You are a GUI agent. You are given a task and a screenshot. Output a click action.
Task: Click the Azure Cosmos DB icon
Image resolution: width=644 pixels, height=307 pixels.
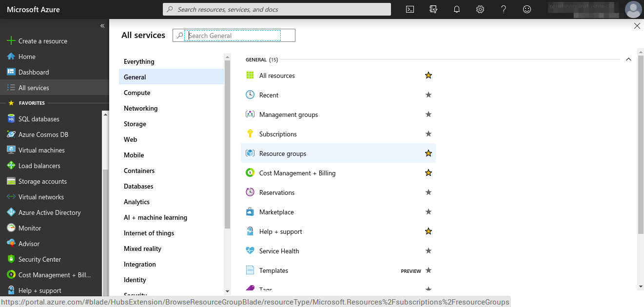tap(11, 134)
